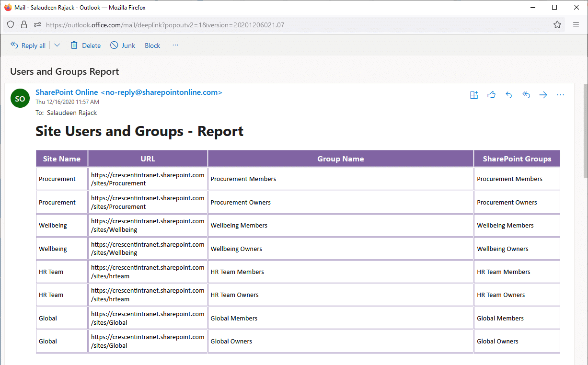
Task: Click the message pane vertical scrollbar
Action: tap(585, 130)
